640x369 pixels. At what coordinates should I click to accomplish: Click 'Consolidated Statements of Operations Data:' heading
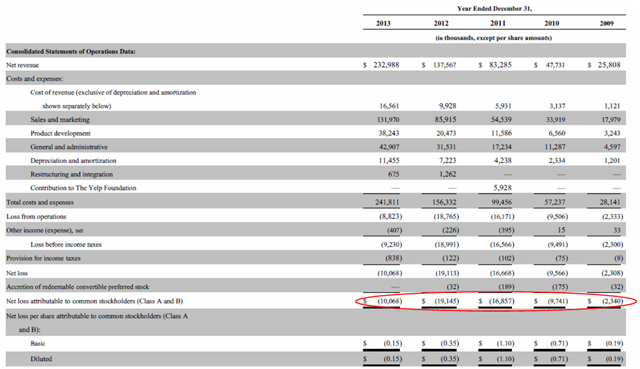click(71, 51)
